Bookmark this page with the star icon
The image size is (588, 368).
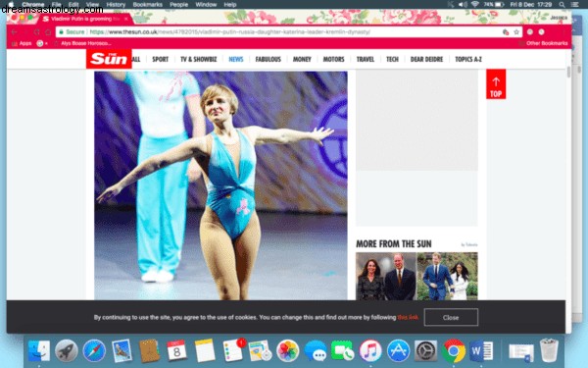pos(516,32)
